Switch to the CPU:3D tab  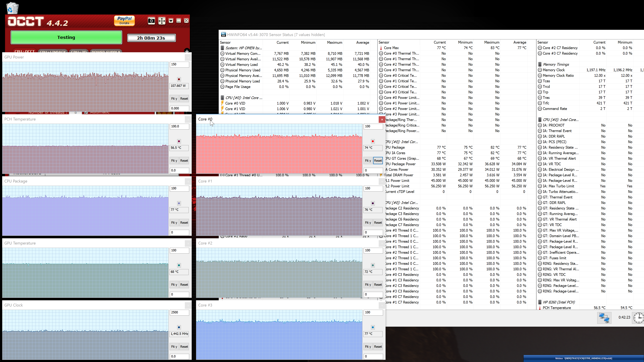(x=79, y=51)
